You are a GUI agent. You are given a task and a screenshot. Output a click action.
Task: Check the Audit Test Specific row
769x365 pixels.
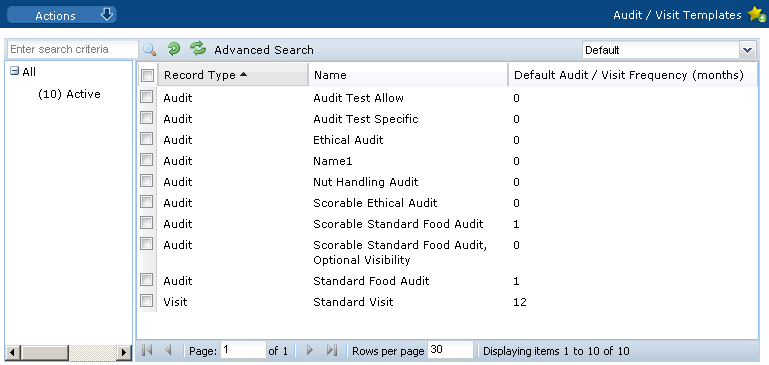pyautogui.click(x=147, y=118)
